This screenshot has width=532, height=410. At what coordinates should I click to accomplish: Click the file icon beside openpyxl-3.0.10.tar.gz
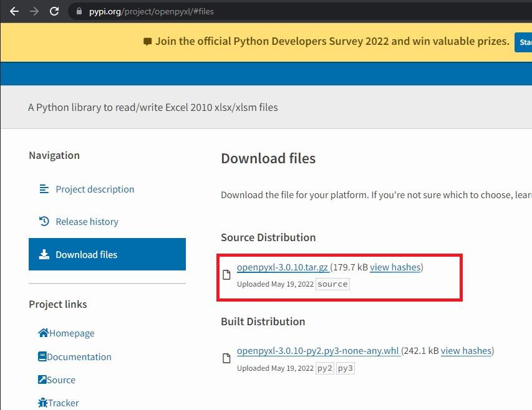click(226, 274)
